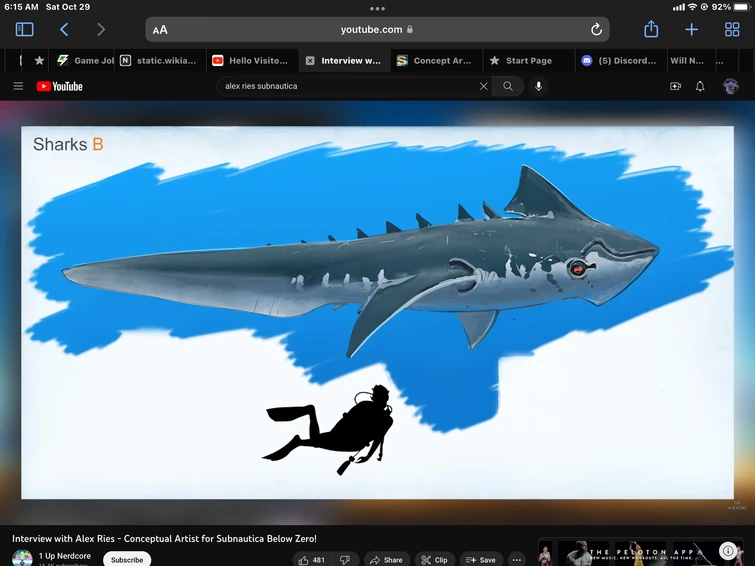Go back to previous page
Screen dimensions: 755x566
64,30
